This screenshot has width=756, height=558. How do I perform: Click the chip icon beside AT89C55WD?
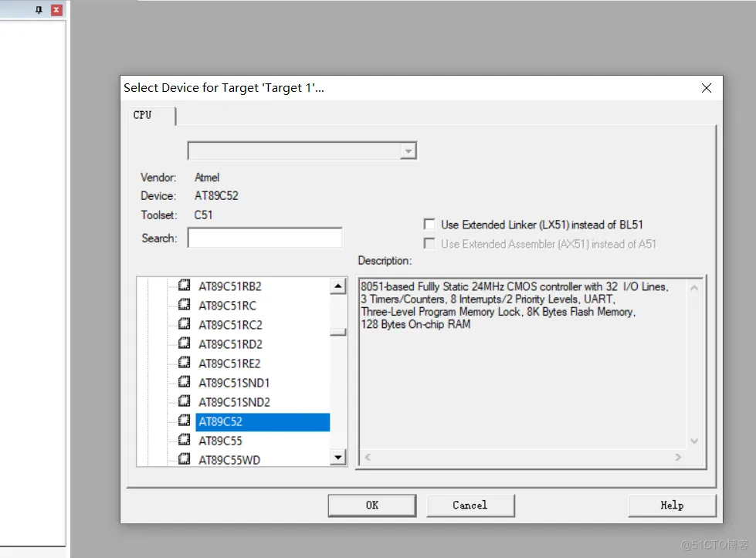(184, 458)
